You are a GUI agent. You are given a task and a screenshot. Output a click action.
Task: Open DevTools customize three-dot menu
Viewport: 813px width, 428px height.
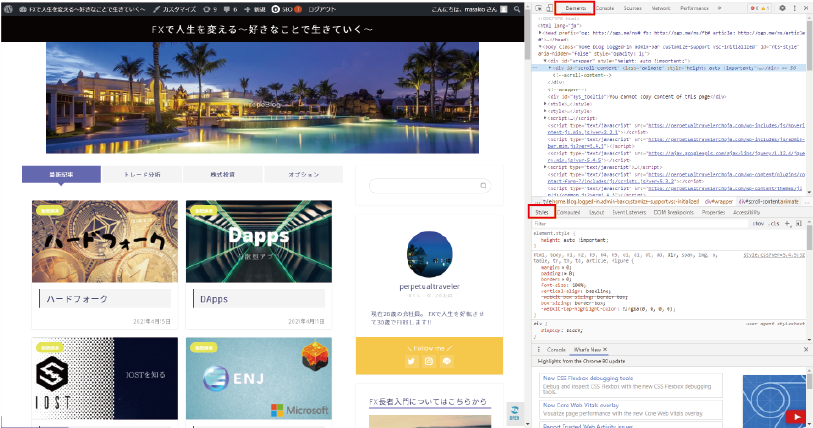[x=794, y=8]
